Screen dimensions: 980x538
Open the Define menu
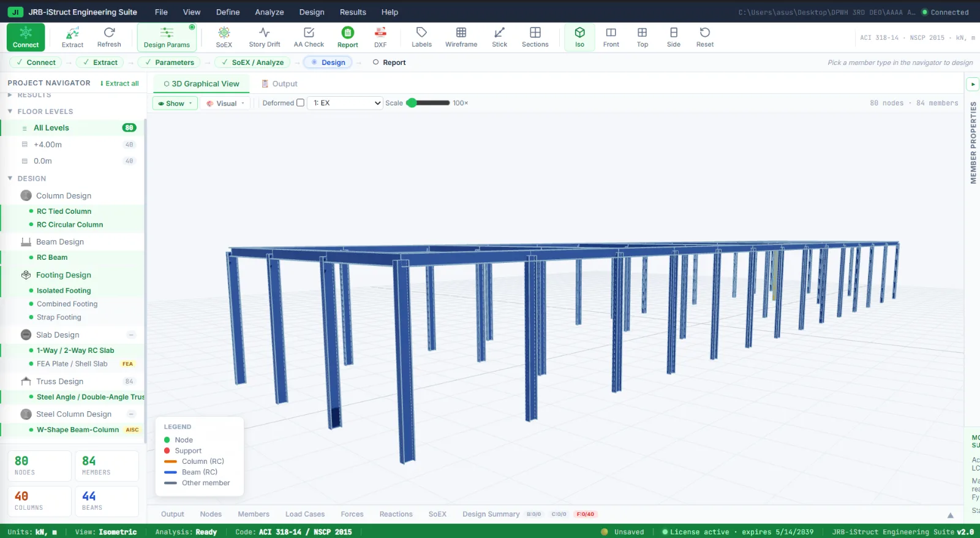point(228,12)
